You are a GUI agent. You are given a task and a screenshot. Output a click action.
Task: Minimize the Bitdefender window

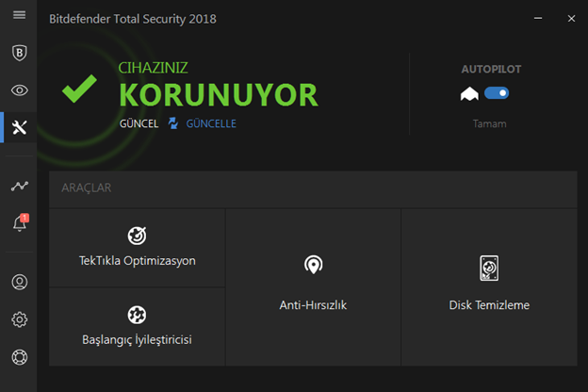tap(538, 19)
